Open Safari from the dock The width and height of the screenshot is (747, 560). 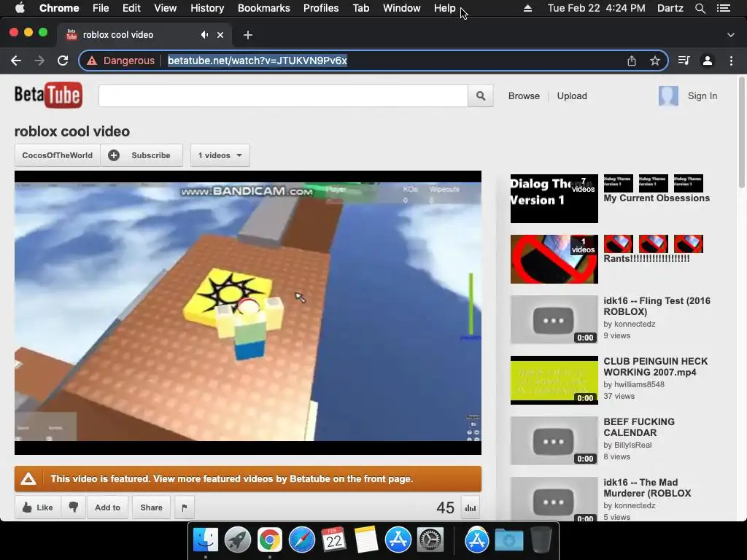[x=301, y=540]
